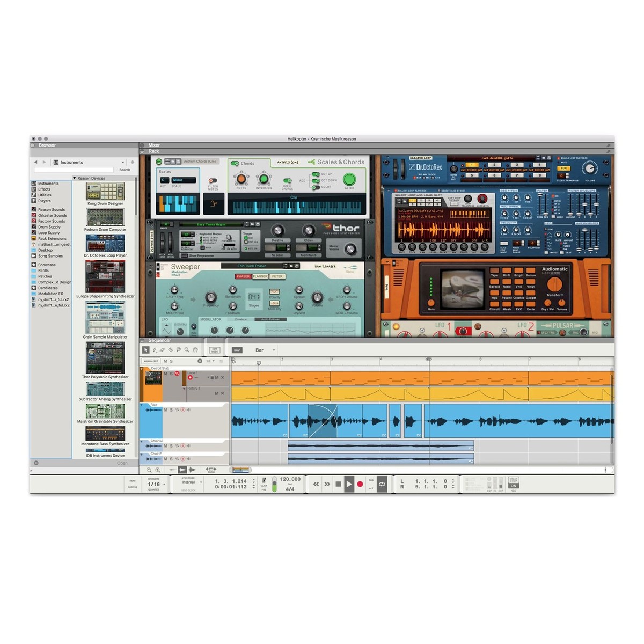Adjust the click level slider
644x644 pixels.
274,484
